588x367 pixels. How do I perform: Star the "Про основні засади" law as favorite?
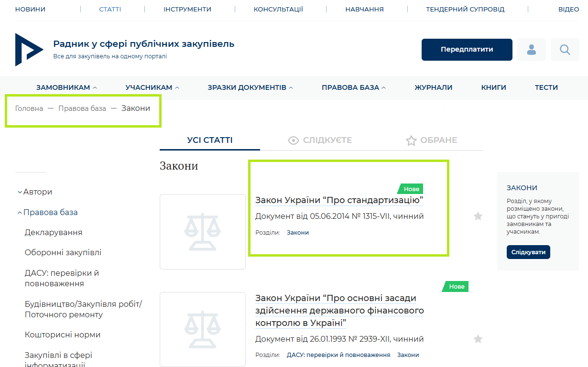(478, 339)
